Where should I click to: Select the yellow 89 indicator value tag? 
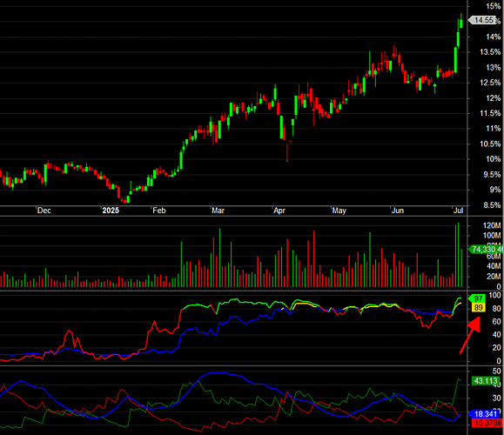click(478, 307)
